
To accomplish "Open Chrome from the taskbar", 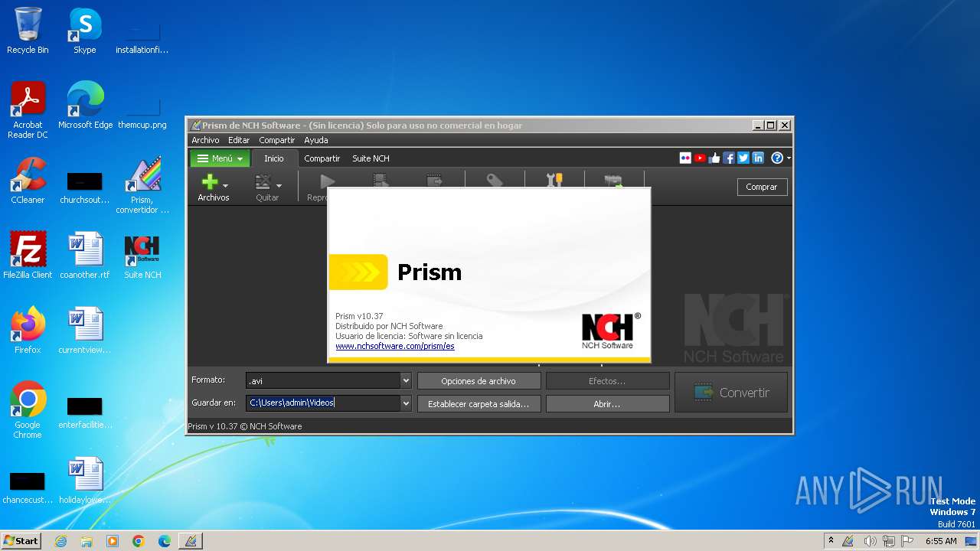I will click(139, 541).
